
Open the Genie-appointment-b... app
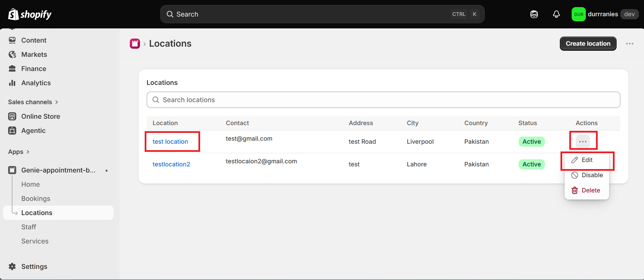(x=58, y=170)
